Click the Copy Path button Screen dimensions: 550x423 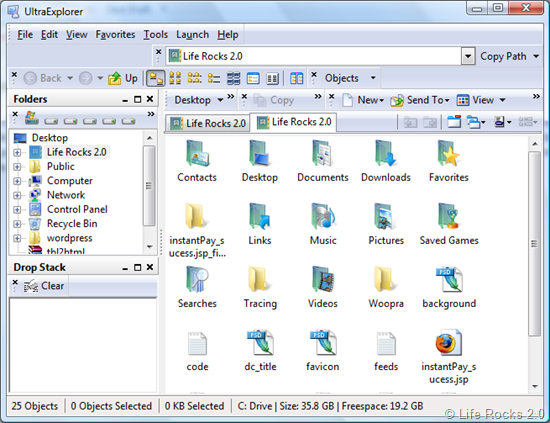click(x=503, y=56)
